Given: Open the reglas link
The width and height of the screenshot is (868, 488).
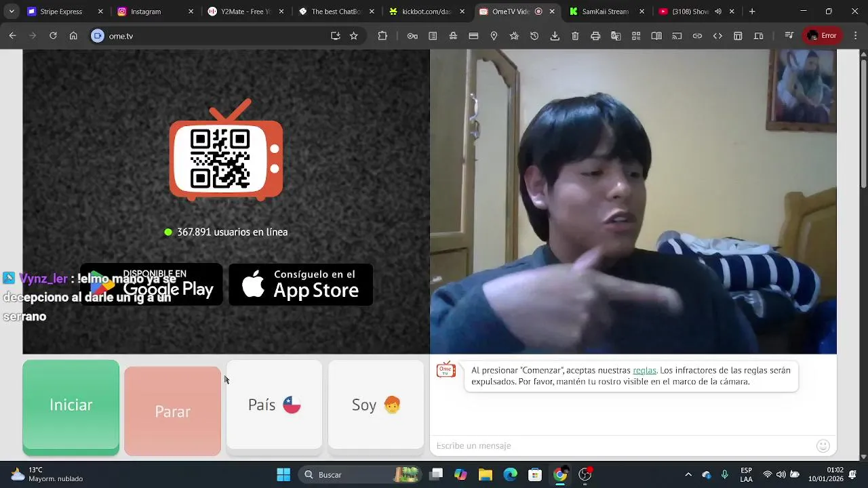Looking at the screenshot, I should click(644, 370).
